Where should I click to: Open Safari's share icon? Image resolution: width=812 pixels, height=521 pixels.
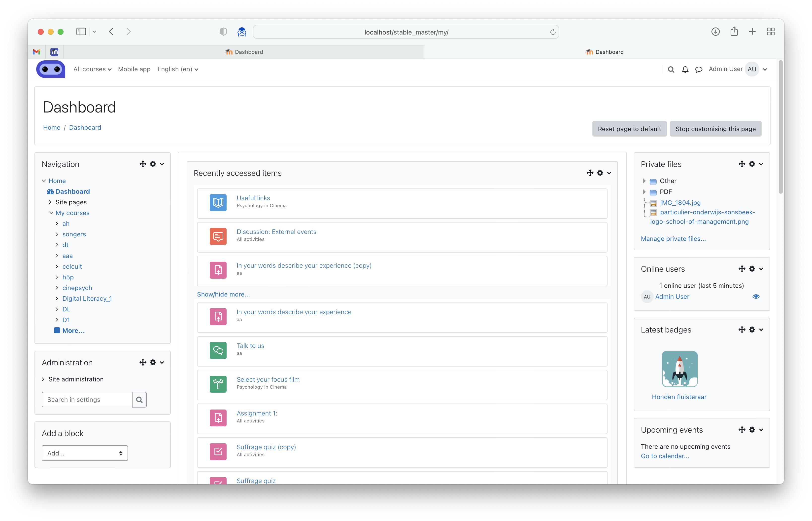[x=734, y=32]
